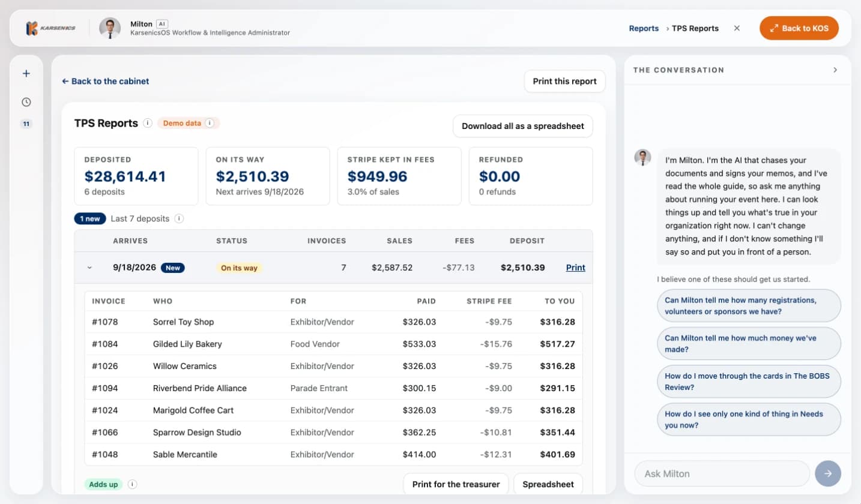861x504 pixels.
Task: Click the Stripe Kept in Fees card
Action: pyautogui.click(x=399, y=176)
